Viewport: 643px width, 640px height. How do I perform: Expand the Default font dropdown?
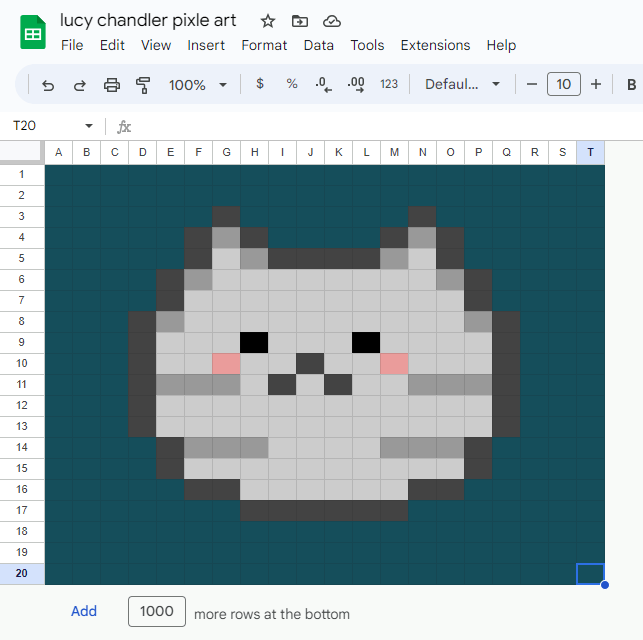462,84
